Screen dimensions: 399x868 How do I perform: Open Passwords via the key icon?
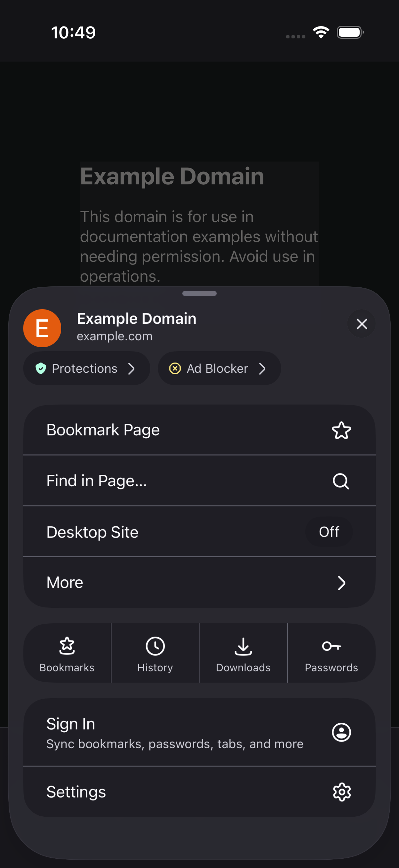click(x=331, y=646)
